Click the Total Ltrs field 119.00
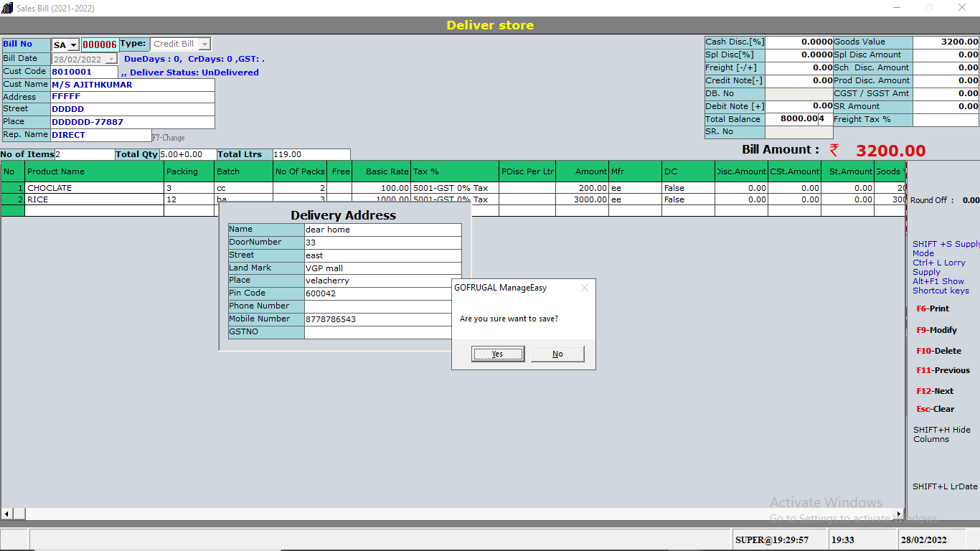The image size is (980, 551). [x=311, y=154]
